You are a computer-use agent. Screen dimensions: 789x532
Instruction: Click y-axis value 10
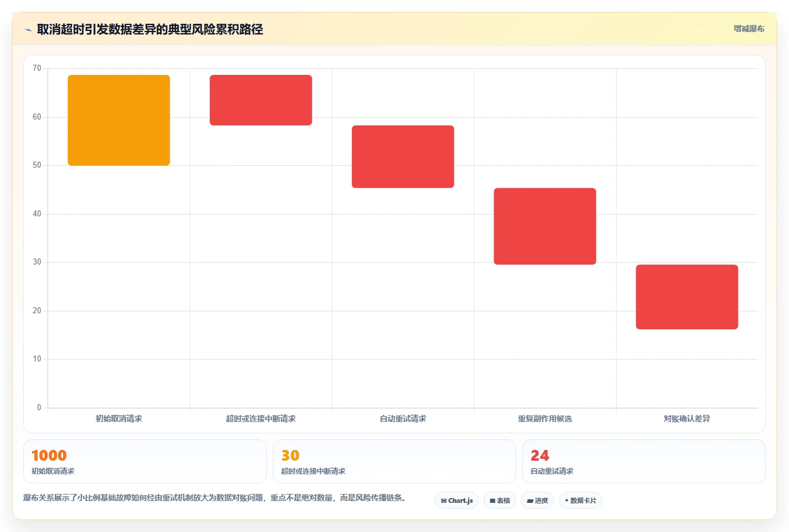(x=37, y=359)
